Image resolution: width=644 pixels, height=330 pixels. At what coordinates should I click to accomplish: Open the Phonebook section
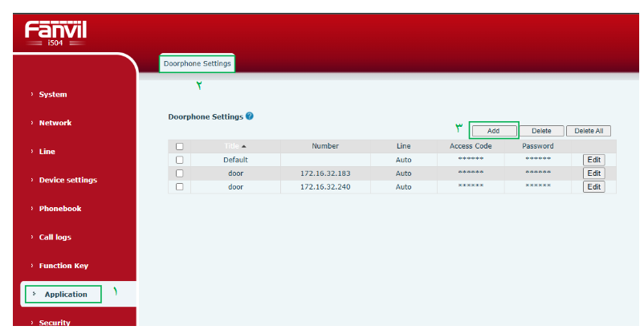coord(60,209)
